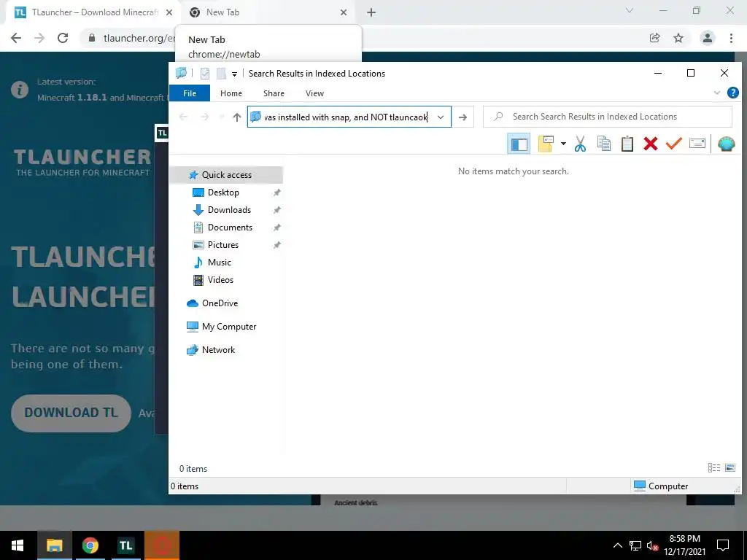Select Quick access in navigation pane
The height and width of the screenshot is (560, 747).
(x=226, y=175)
